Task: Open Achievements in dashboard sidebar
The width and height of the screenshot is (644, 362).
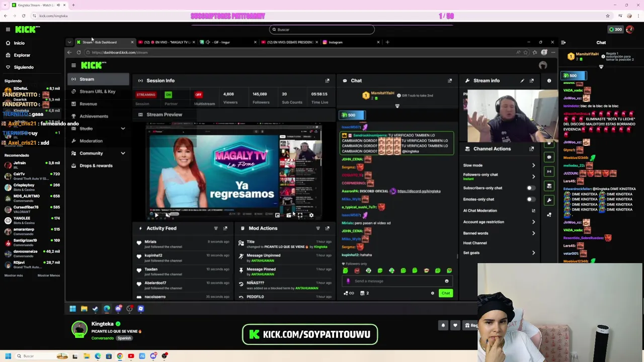Action: [99, 116]
